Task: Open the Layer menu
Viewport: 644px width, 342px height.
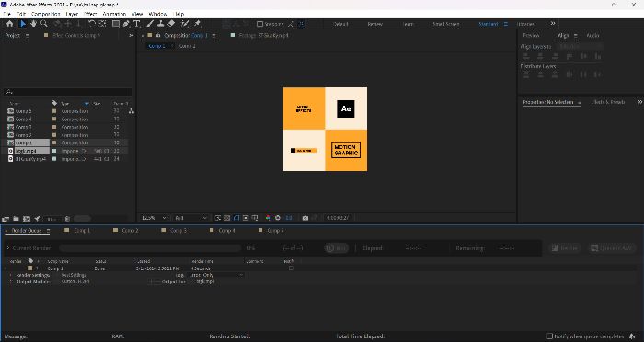Action: (72, 14)
